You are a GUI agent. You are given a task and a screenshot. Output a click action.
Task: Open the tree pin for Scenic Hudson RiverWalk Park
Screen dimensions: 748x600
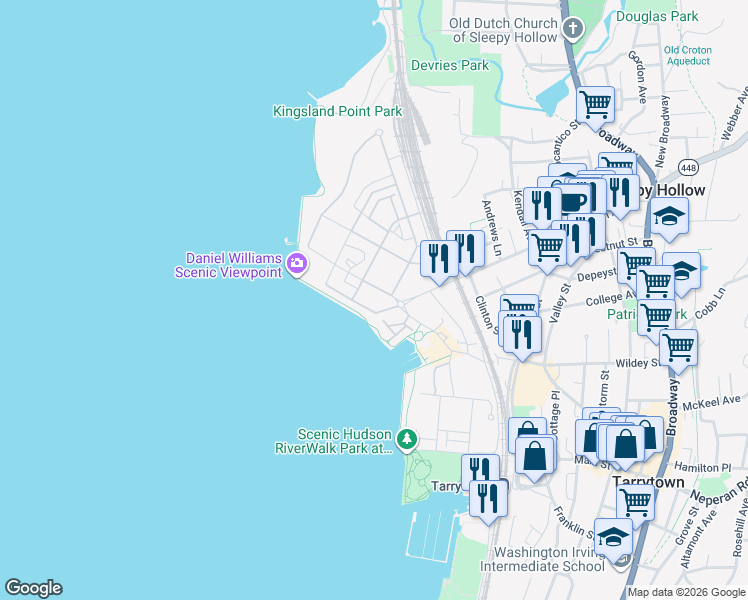pos(407,439)
